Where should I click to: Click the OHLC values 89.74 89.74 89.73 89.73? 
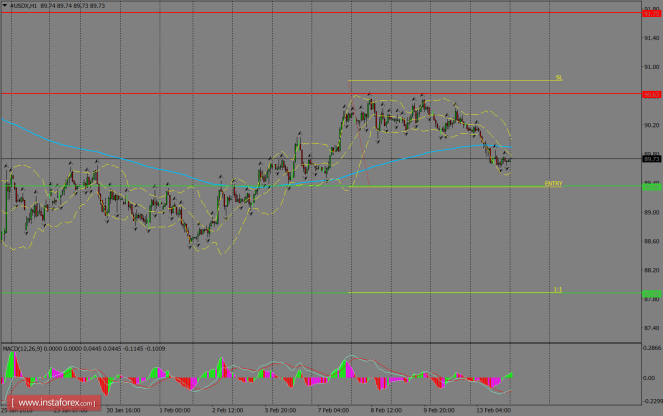click(x=73, y=6)
